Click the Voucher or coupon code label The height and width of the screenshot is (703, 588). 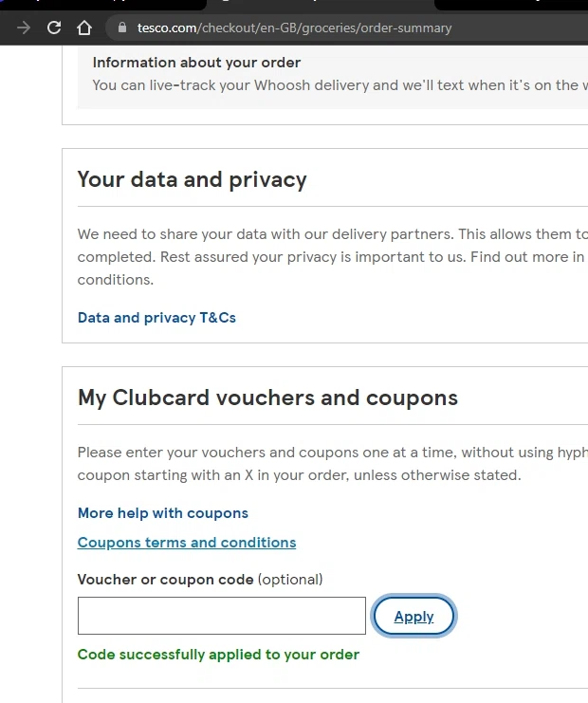[165, 579]
